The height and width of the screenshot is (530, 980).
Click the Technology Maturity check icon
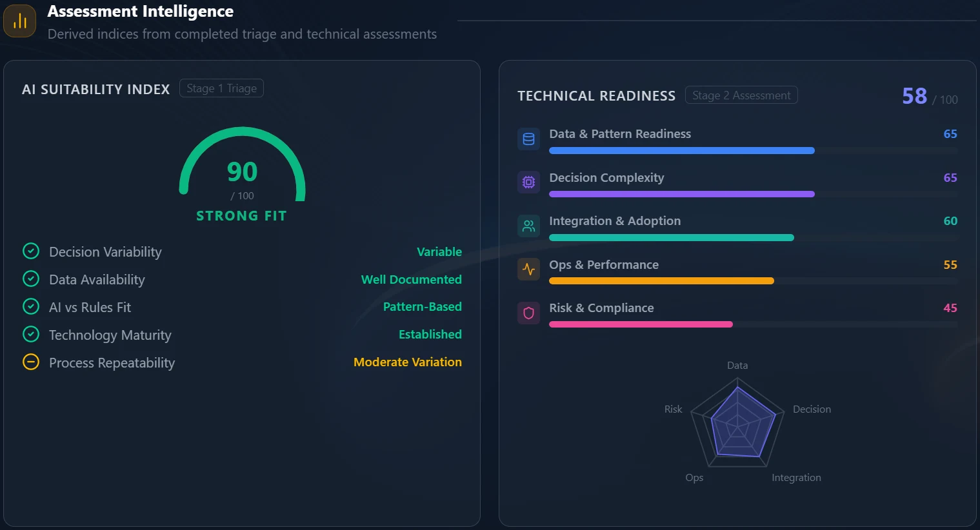pos(31,334)
